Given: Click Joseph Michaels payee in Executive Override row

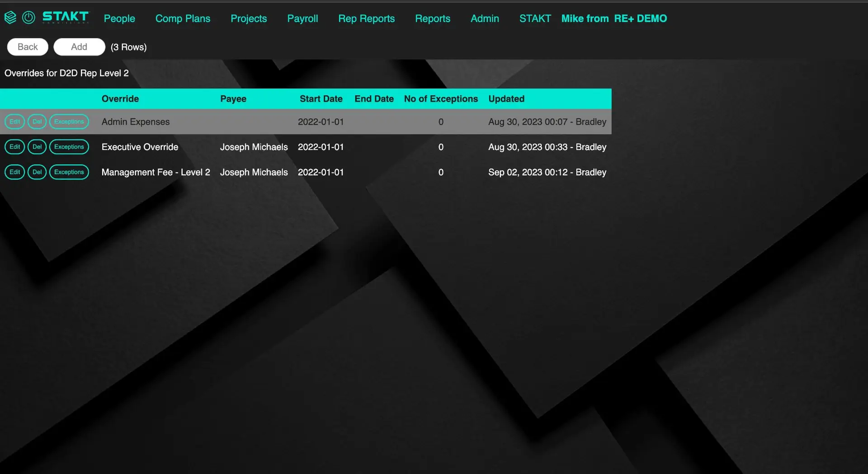Looking at the screenshot, I should pyautogui.click(x=254, y=147).
